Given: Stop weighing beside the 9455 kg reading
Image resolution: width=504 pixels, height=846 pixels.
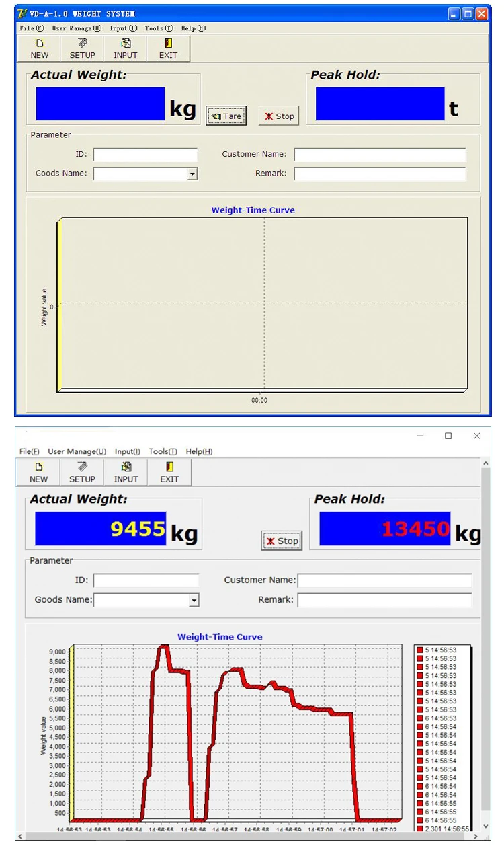Looking at the screenshot, I should [282, 541].
